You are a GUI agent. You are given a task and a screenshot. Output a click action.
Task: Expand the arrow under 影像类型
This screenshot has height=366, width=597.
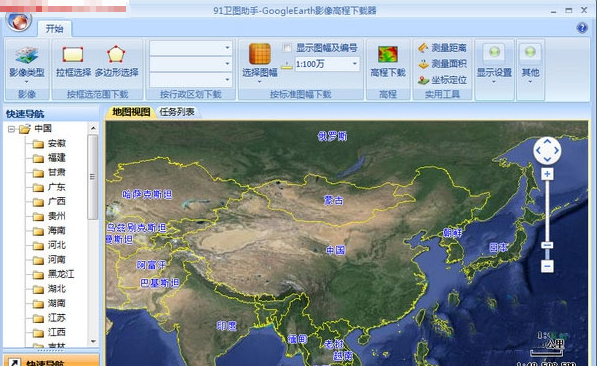tap(27, 82)
